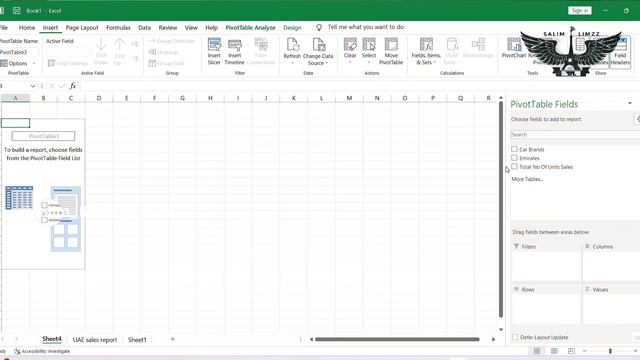Check the Car Brands field

[x=514, y=149]
